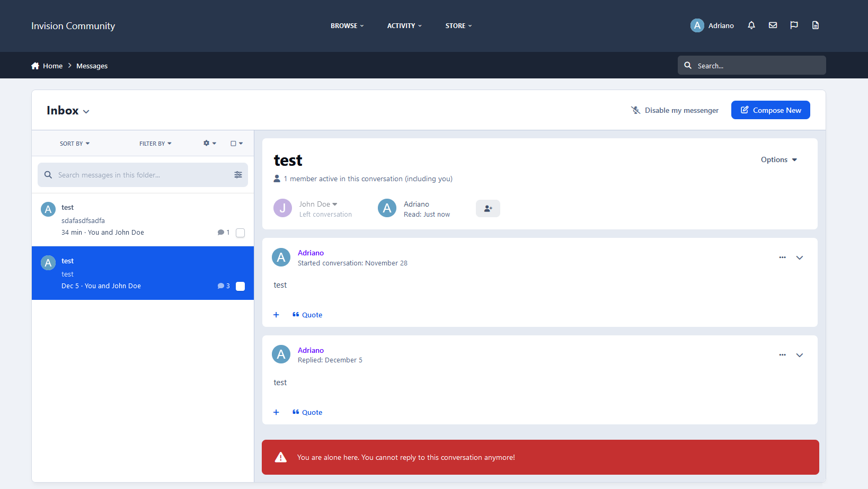Viewport: 868px width, 489px height.
Task: Tick the checkbox for the sdafasdfsadfa conversation
Action: 240,233
